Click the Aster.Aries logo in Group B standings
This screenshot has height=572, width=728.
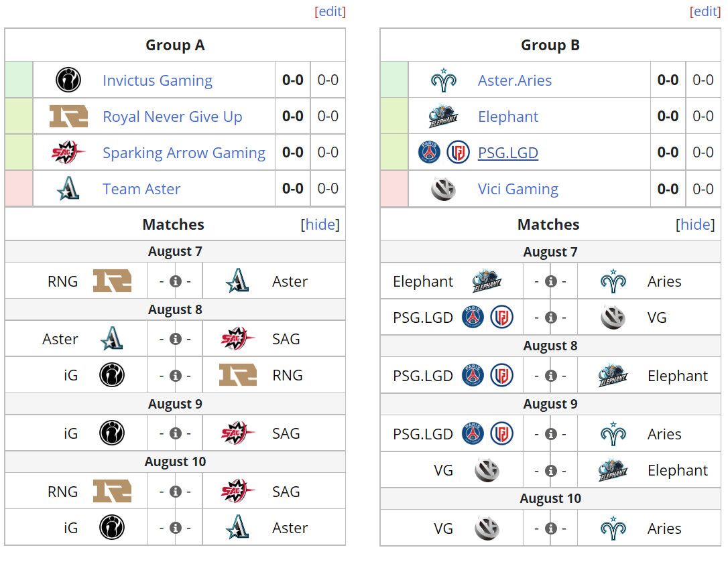click(443, 80)
